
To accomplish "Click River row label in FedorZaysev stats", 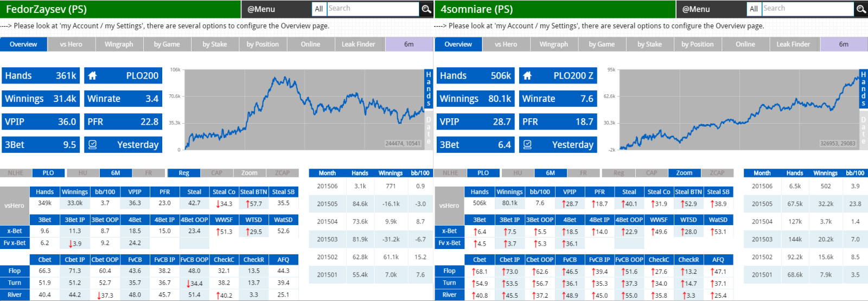I will [x=15, y=294].
